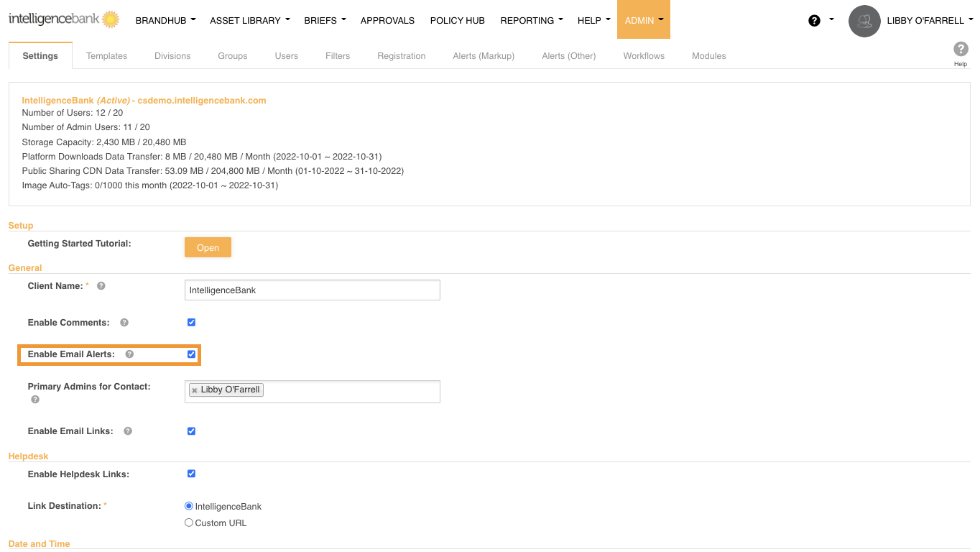Open Policy Hub from the navigation bar
980x552 pixels.
click(x=458, y=20)
